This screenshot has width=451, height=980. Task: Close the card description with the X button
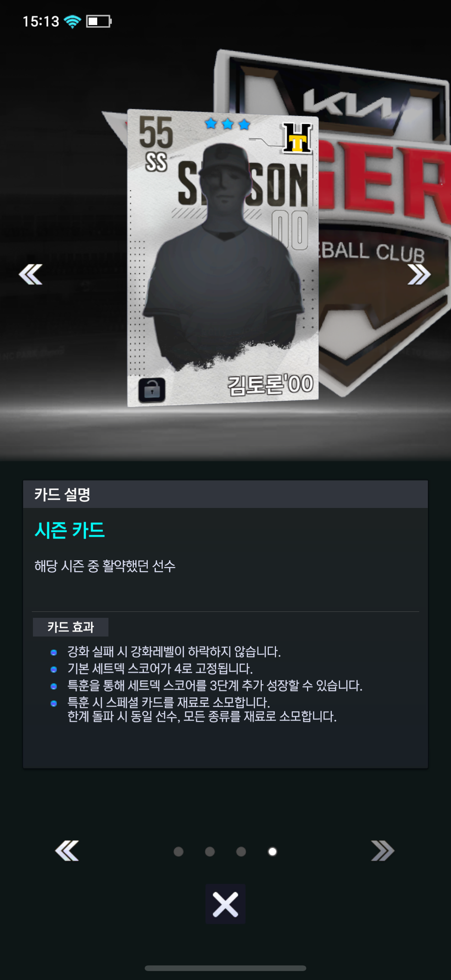[x=225, y=904]
